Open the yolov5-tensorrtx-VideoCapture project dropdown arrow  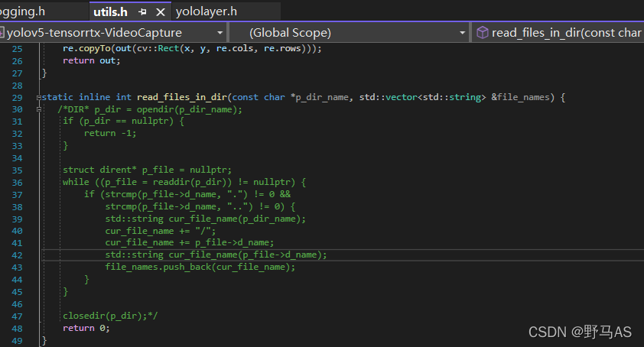tap(220, 33)
